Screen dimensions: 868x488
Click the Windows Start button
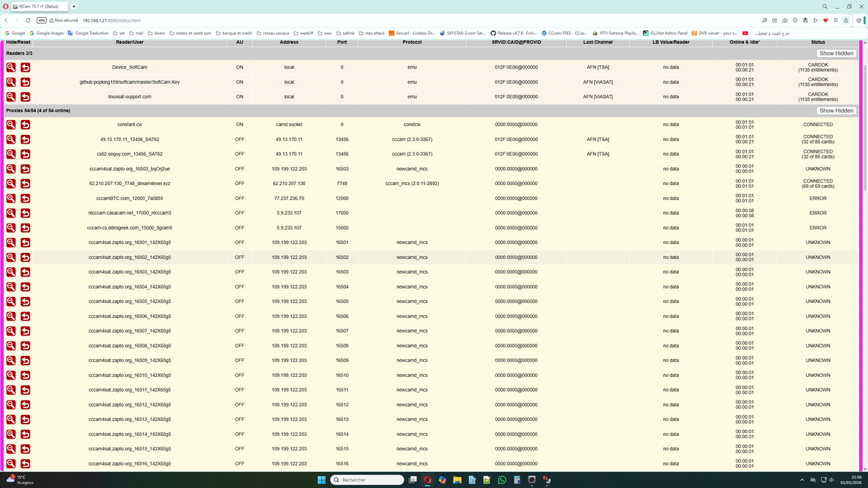tap(321, 480)
